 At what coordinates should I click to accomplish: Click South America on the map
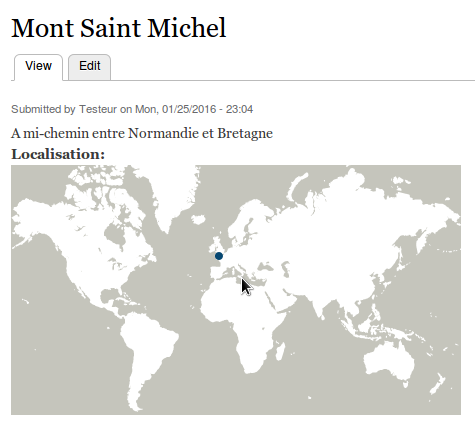pos(147,347)
